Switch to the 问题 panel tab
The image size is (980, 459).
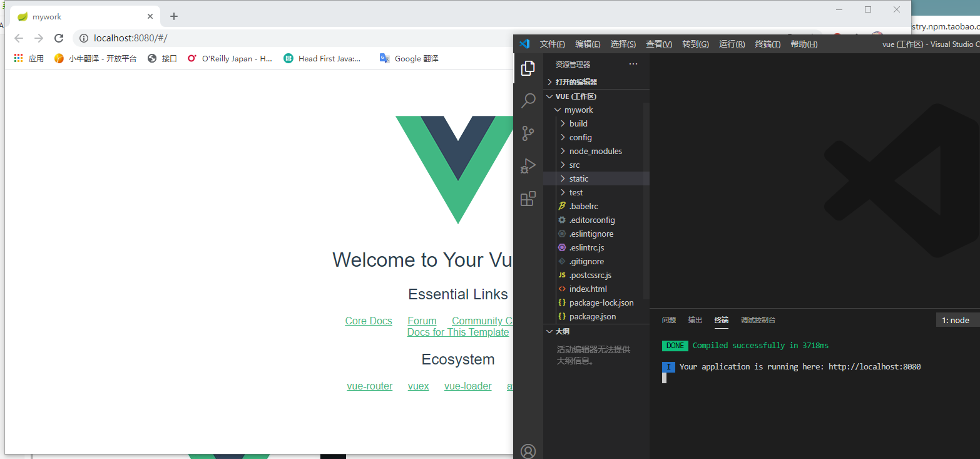[669, 320]
